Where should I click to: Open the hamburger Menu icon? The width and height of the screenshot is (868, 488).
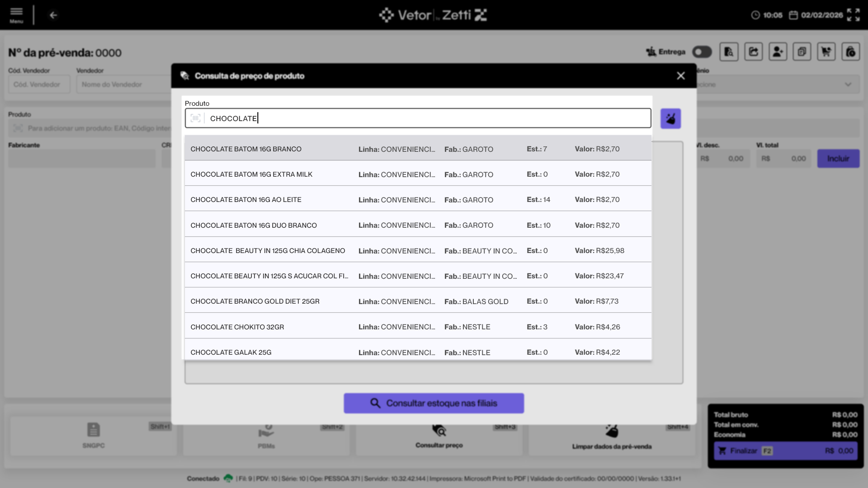[x=16, y=14]
